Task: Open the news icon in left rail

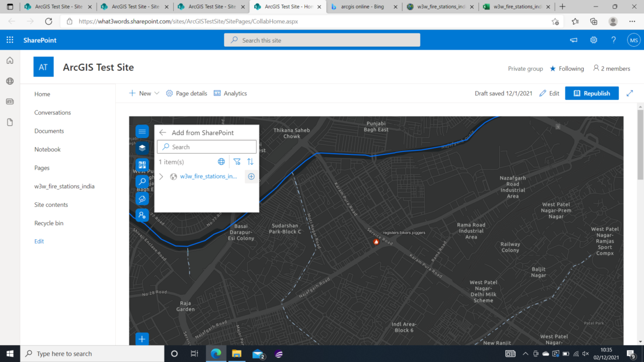Action: (10, 101)
